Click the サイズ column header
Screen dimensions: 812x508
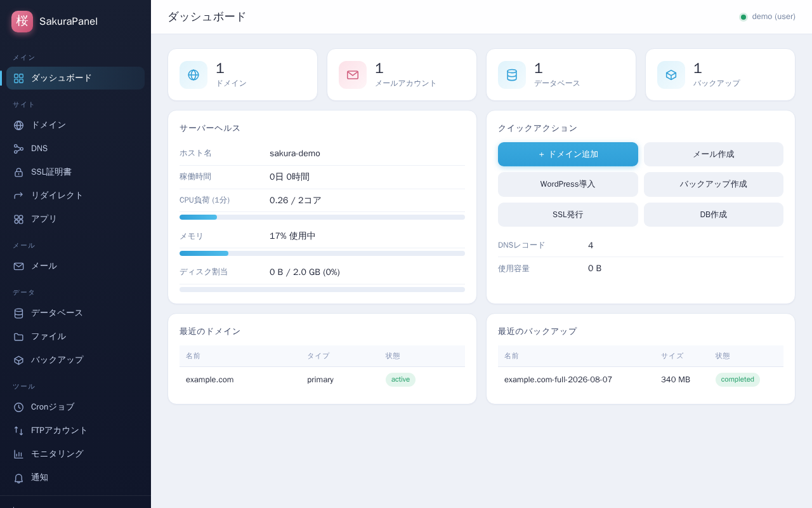(x=672, y=356)
